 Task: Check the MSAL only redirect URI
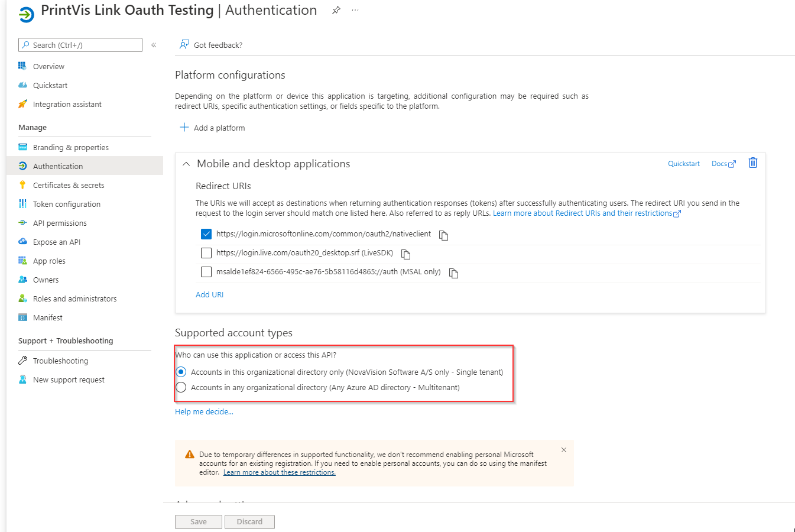tap(206, 272)
